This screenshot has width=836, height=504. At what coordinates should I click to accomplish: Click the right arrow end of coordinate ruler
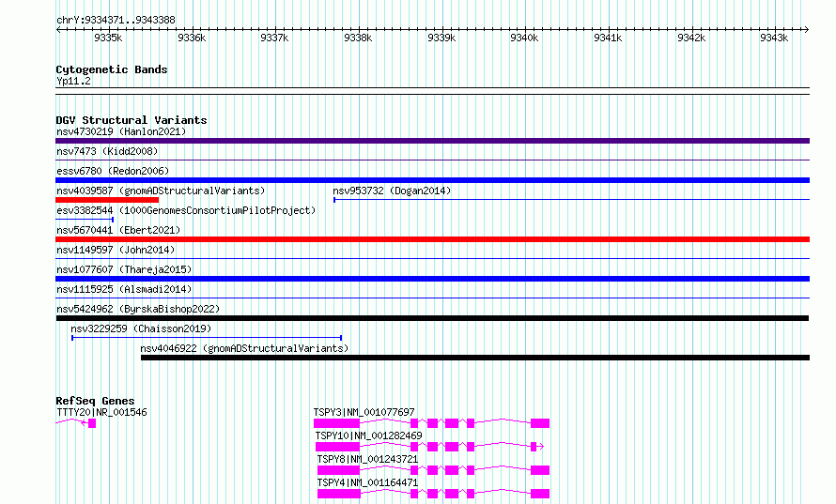(807, 29)
